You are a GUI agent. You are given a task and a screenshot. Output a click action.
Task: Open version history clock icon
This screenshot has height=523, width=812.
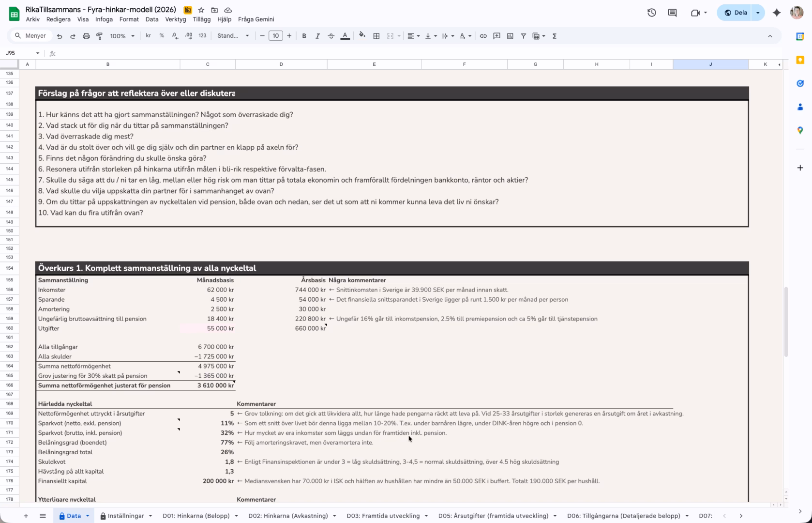[x=652, y=13]
